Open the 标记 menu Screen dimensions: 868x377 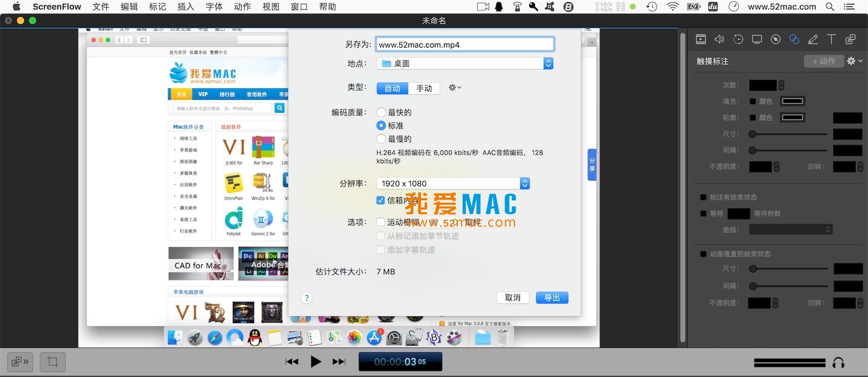157,7
